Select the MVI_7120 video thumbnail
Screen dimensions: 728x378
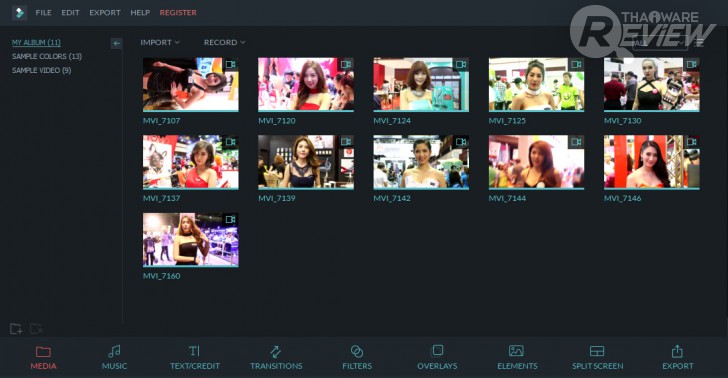306,85
